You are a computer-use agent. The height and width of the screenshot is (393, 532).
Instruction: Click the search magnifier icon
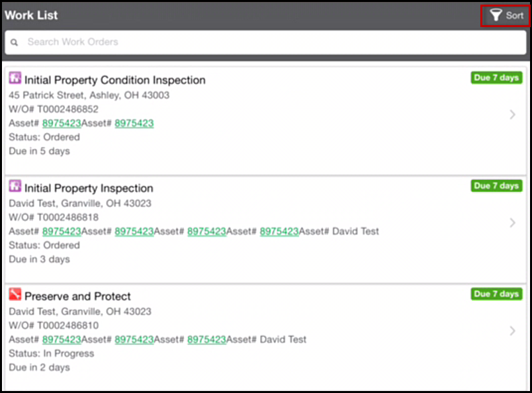[15, 42]
